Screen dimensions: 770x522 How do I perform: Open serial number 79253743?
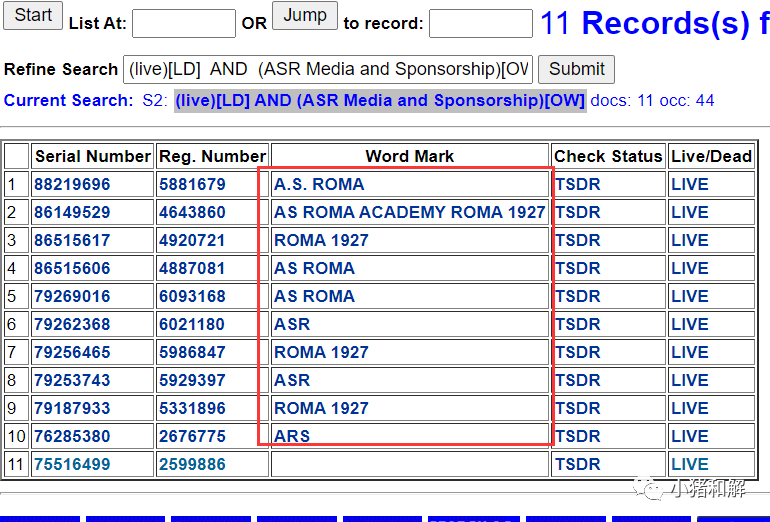72,380
